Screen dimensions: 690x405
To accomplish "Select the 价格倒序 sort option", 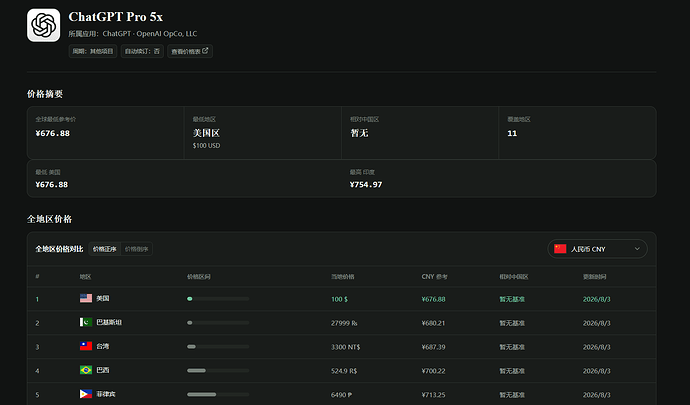I will [x=136, y=249].
